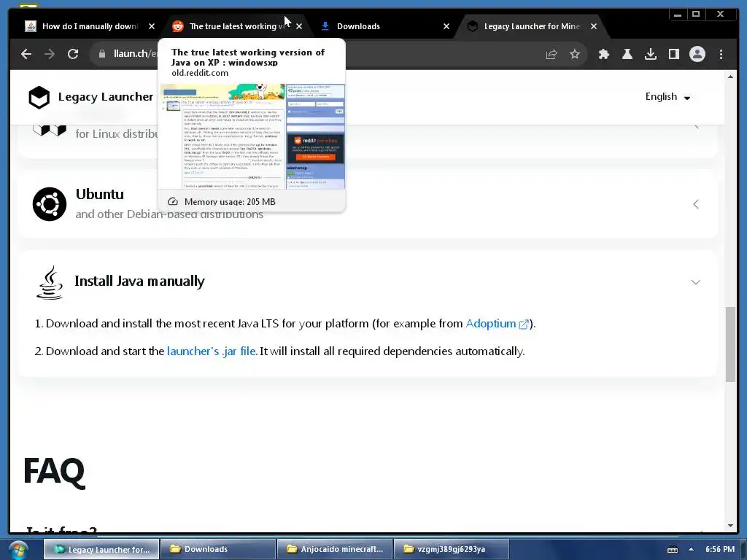Image resolution: width=747 pixels, height=560 pixels.
Task: Click the scrollbar down arrow
Action: pos(730,526)
